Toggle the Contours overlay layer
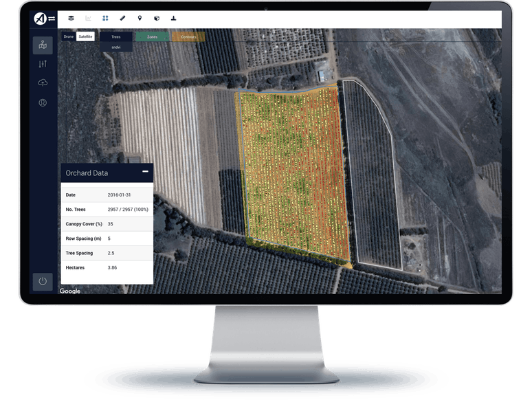The image size is (532, 400). coord(188,36)
